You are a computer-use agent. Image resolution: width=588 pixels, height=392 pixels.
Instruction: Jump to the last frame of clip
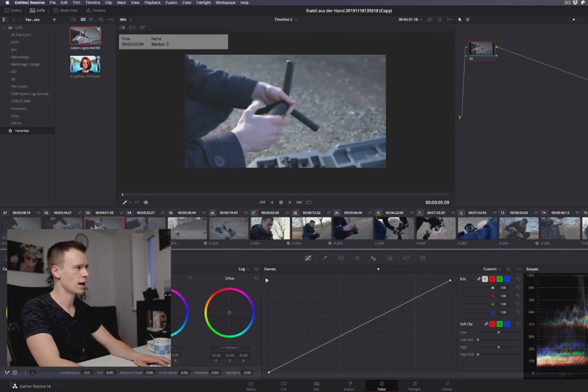(x=299, y=202)
